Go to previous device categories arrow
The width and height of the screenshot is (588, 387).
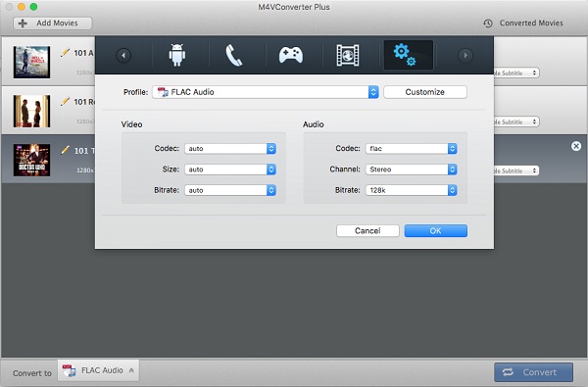(x=123, y=56)
